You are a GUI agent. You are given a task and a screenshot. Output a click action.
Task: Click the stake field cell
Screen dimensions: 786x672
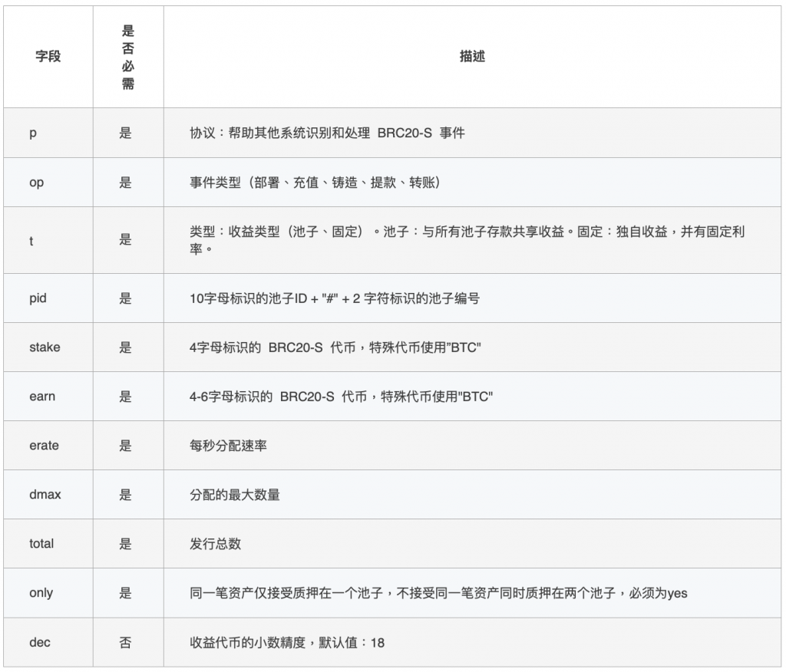point(43,347)
